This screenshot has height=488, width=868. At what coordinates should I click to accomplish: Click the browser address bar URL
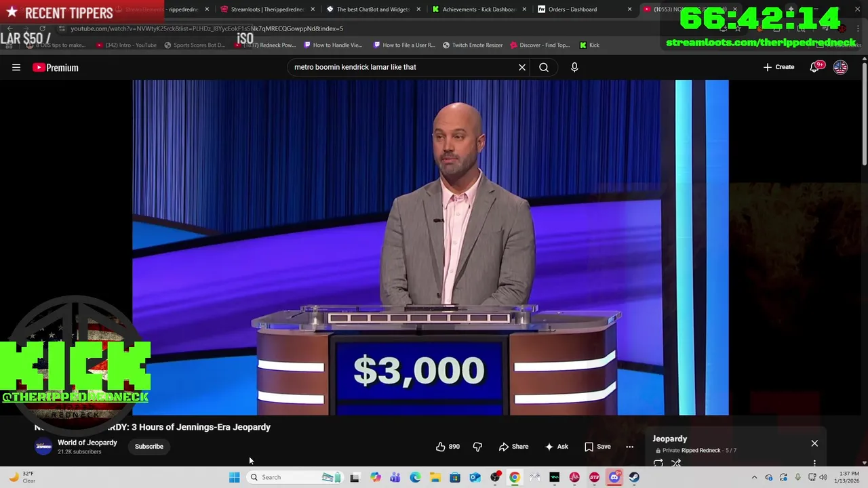point(207,28)
